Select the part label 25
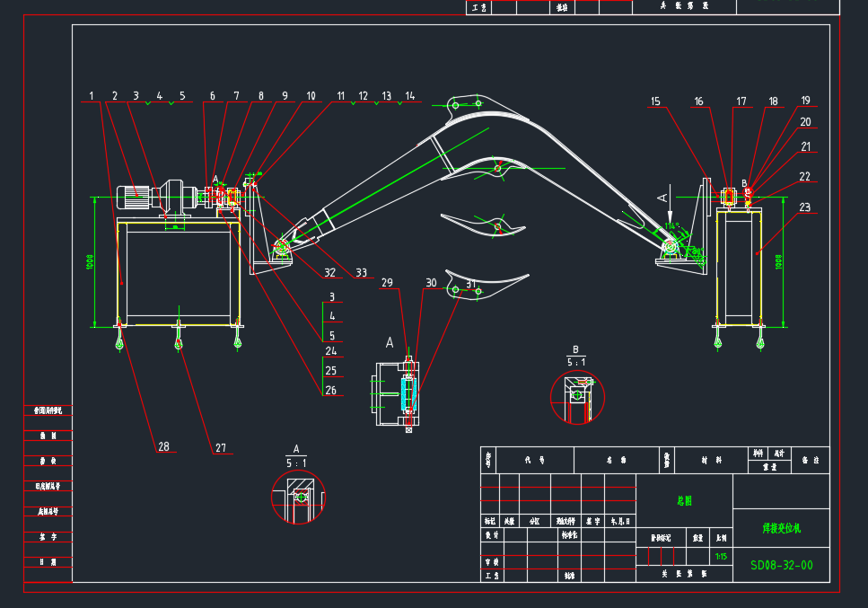Screen dimensions: 868x608 point(331,370)
